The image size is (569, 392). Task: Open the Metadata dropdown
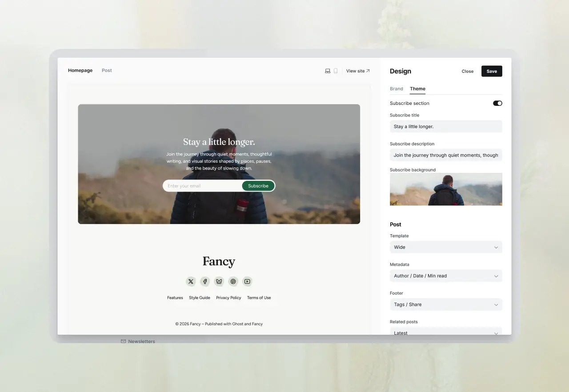(446, 276)
